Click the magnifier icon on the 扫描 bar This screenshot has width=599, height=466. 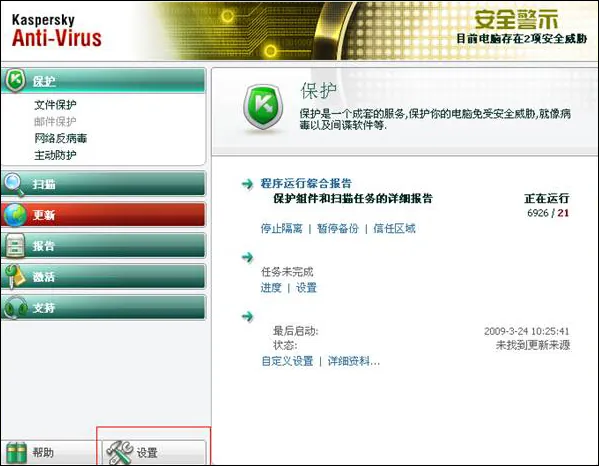point(14,184)
